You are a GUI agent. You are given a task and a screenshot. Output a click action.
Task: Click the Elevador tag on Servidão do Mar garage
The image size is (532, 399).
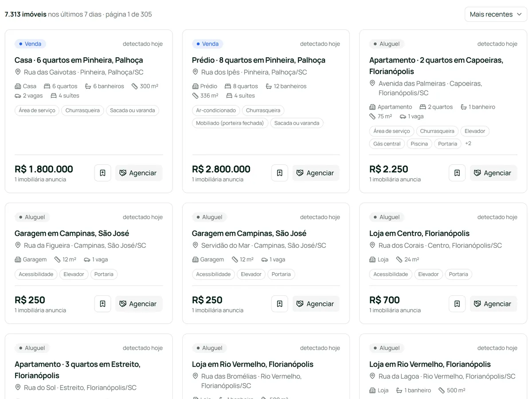point(251,274)
